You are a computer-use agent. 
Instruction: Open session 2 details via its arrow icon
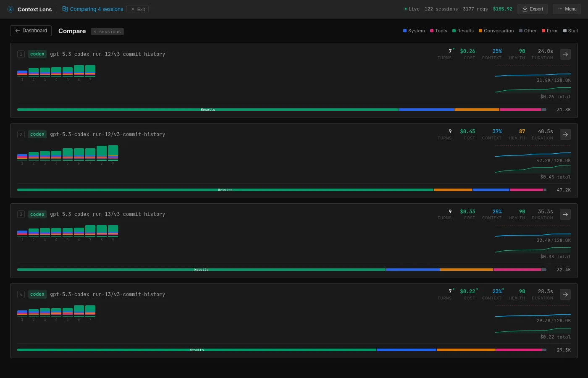(565, 134)
